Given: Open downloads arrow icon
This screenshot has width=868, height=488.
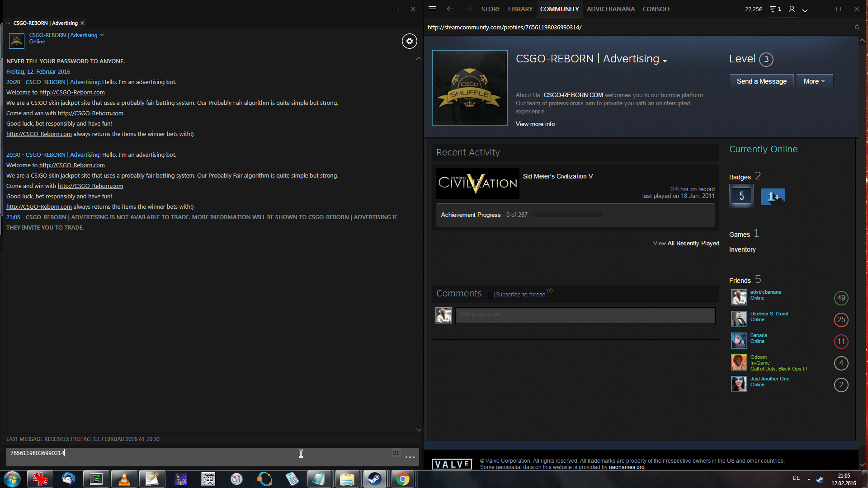Looking at the screenshot, I should click(805, 9).
